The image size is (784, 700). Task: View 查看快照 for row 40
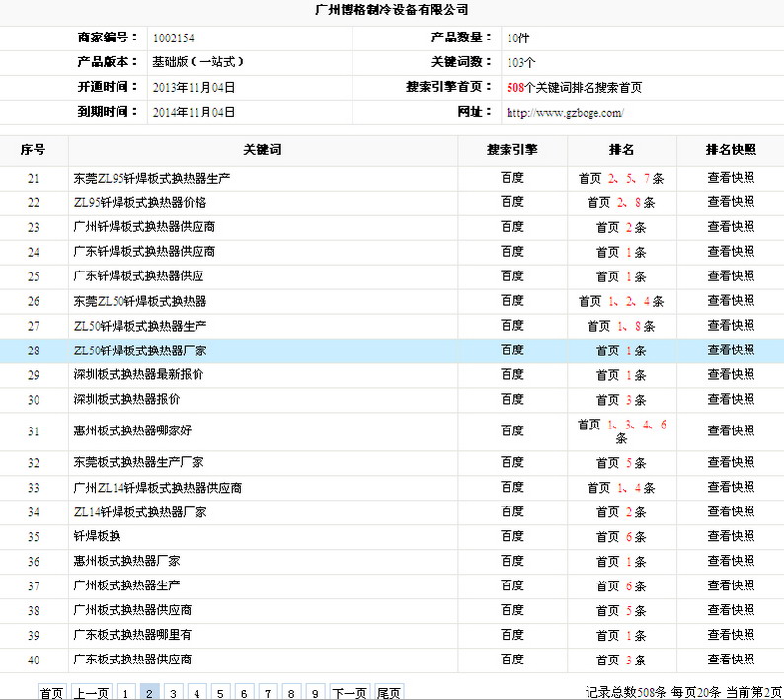pyautogui.click(x=731, y=660)
